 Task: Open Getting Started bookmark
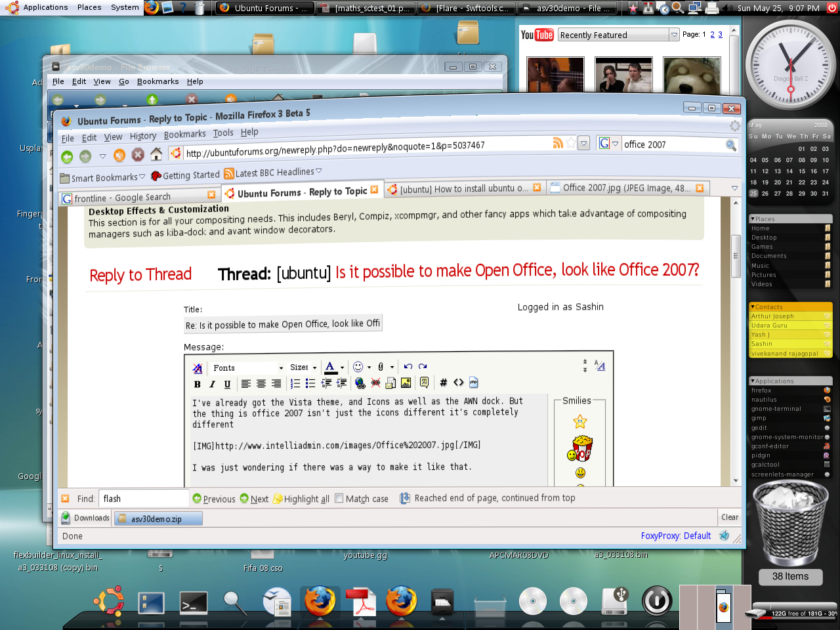click(186, 175)
